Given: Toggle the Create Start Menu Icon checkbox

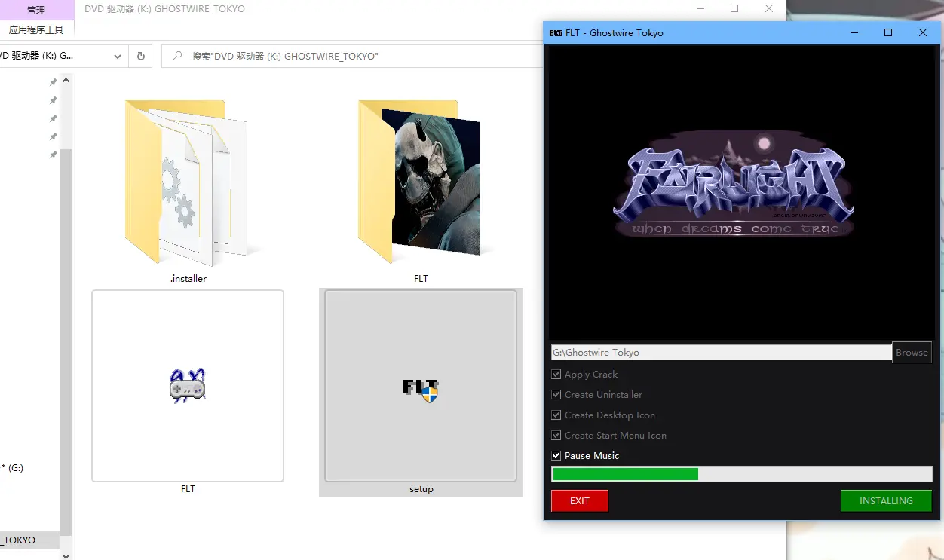Looking at the screenshot, I should coord(556,436).
